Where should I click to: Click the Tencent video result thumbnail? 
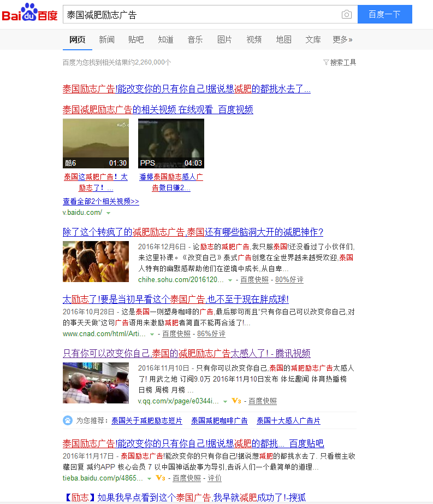(96, 383)
